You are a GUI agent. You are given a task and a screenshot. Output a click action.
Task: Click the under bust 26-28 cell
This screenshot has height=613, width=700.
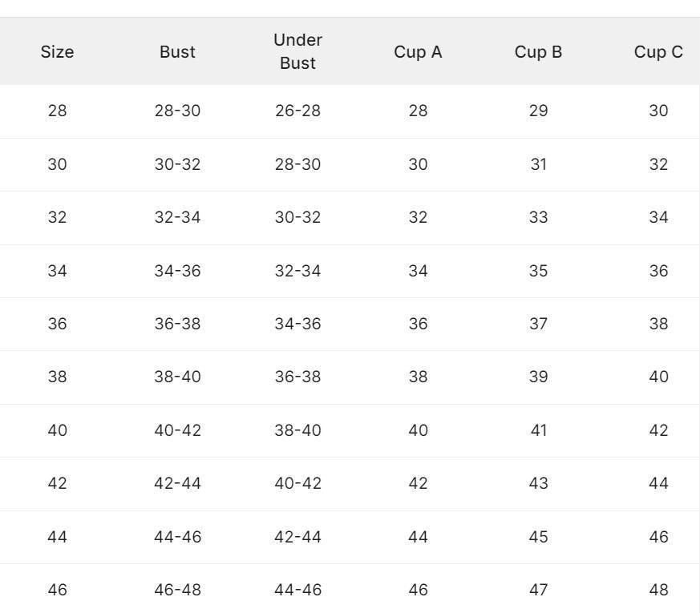(297, 111)
